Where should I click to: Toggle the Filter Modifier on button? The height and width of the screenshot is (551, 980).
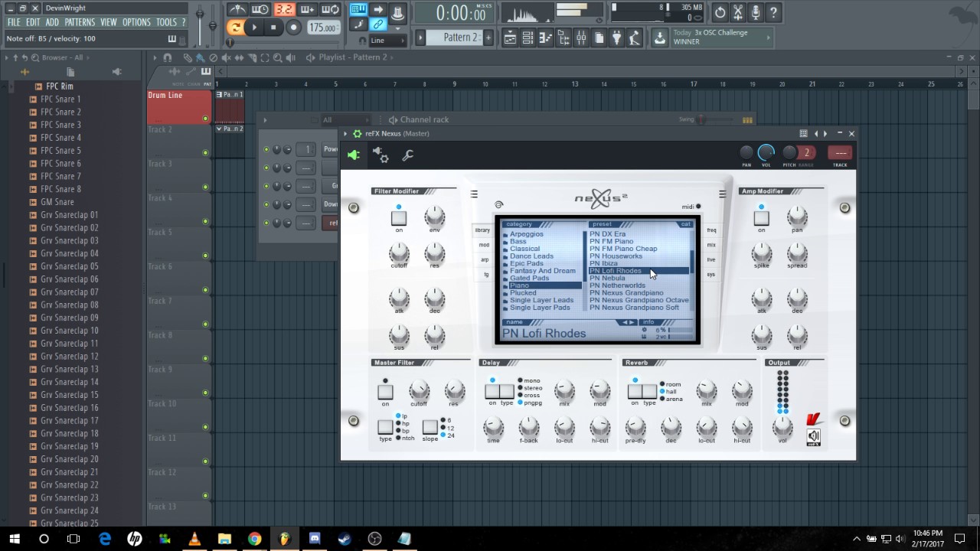coord(399,218)
